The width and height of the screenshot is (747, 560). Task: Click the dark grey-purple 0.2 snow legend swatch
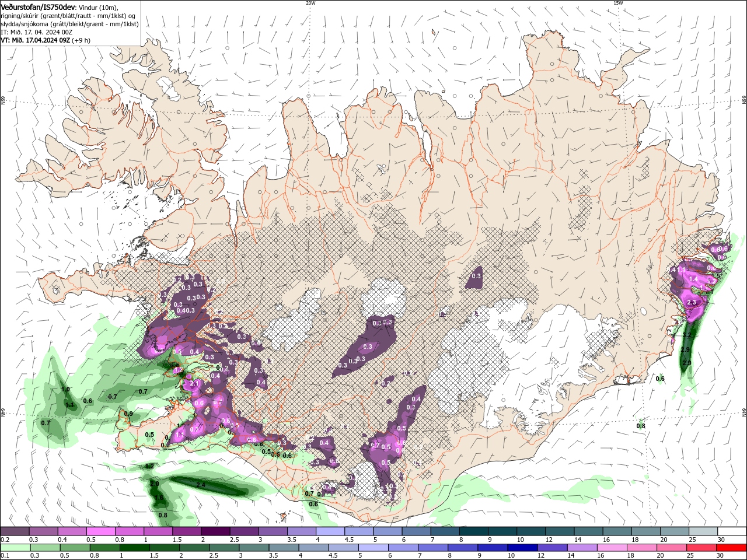coord(15,531)
